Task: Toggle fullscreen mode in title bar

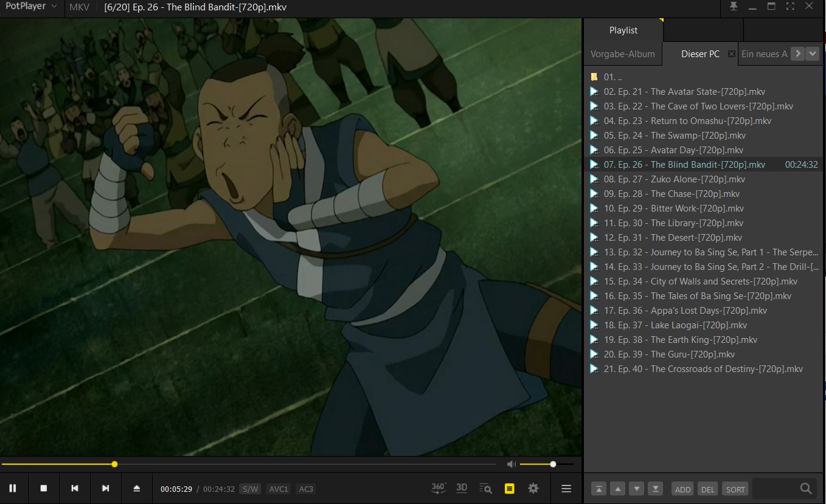Action: point(790,6)
